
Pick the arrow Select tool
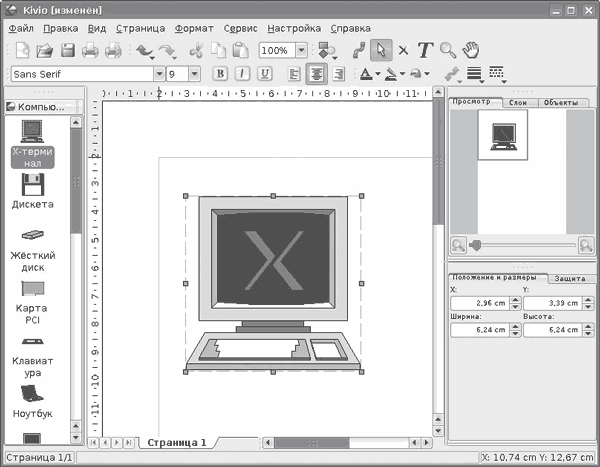(x=381, y=49)
